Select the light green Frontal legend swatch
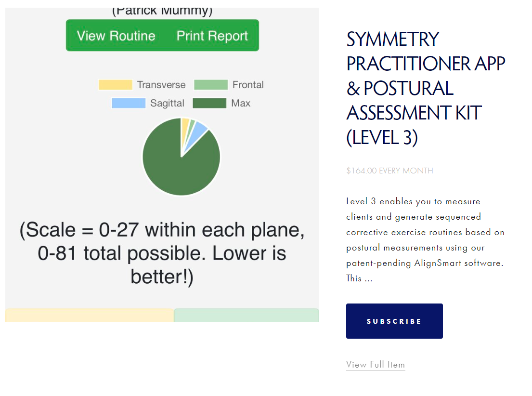This screenshot has height=396, width=532. click(210, 85)
